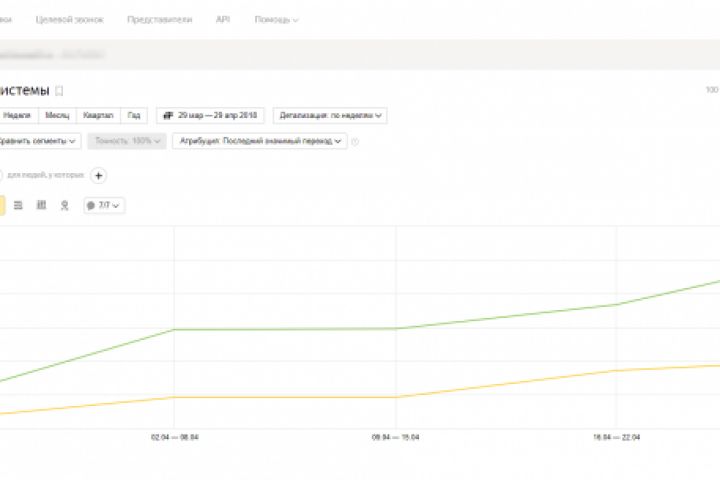This screenshot has height=480, width=720.
Task: Click the API link in top navigation
Action: click(223, 20)
